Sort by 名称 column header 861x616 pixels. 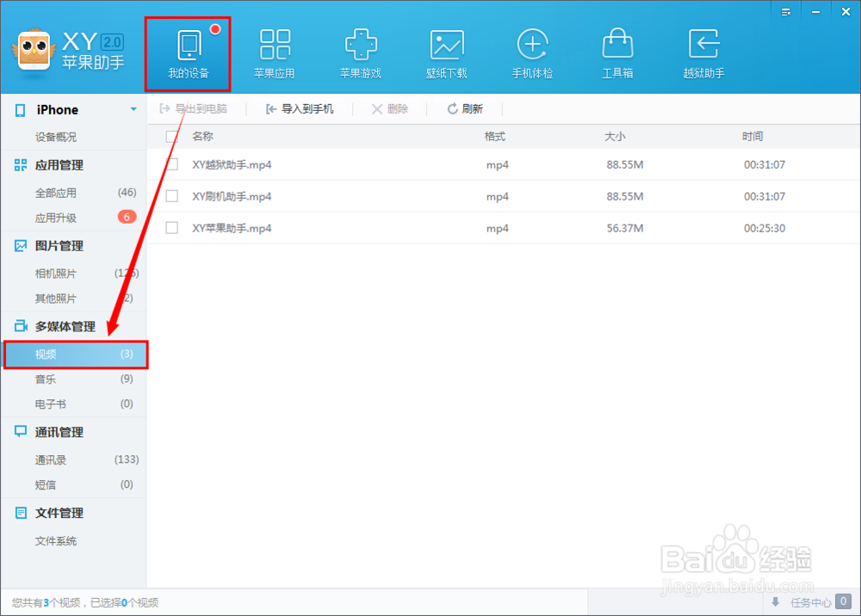(202, 137)
